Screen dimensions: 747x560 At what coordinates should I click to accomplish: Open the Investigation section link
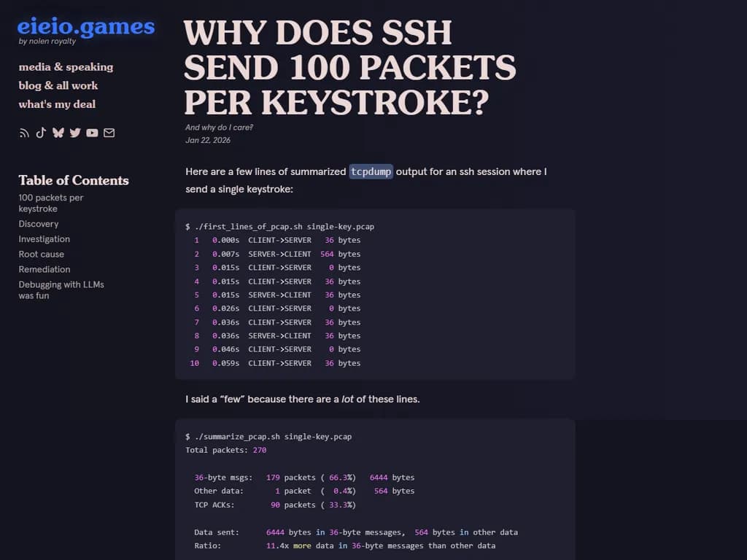[44, 238]
